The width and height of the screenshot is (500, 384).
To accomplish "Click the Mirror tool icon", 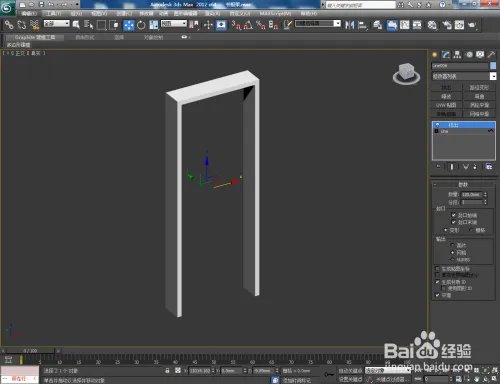I will point(349,25).
